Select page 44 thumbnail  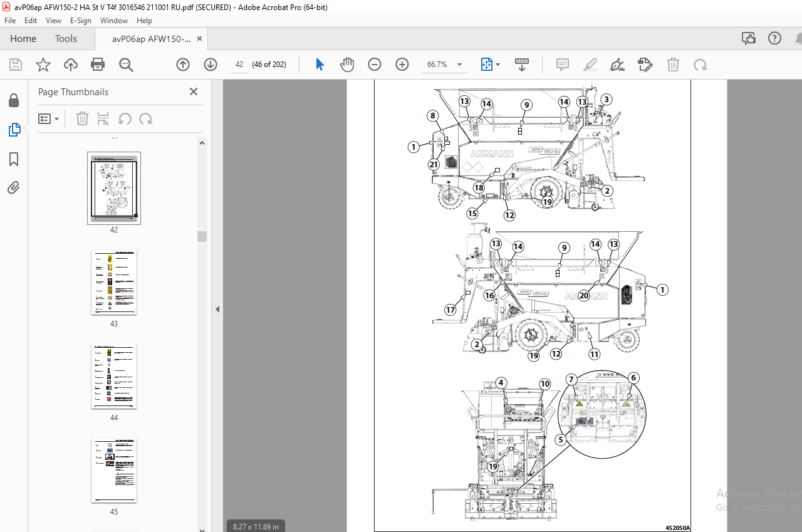point(114,376)
